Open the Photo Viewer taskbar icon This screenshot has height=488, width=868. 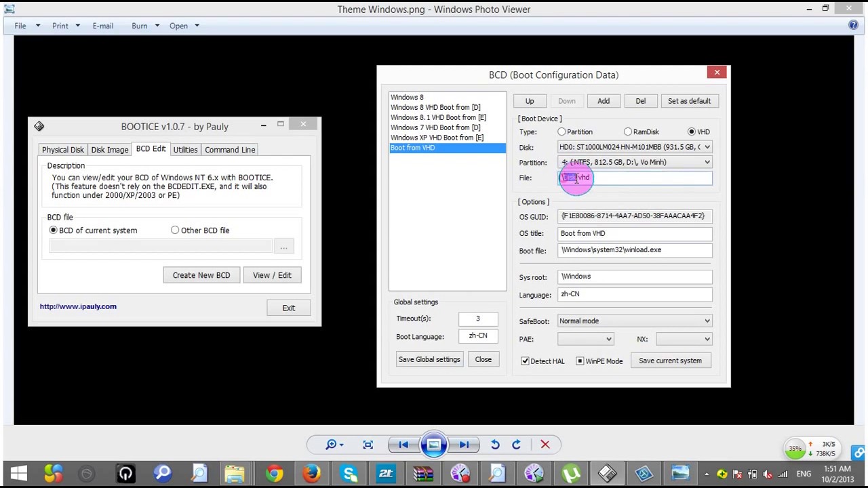coord(680,473)
